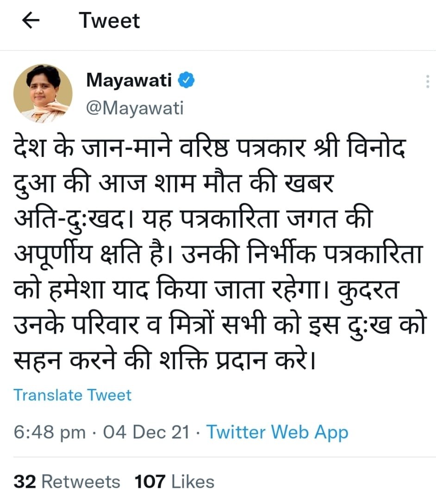The height and width of the screenshot is (504, 436).
Task: Go back using the left arrow
Action: (x=31, y=20)
